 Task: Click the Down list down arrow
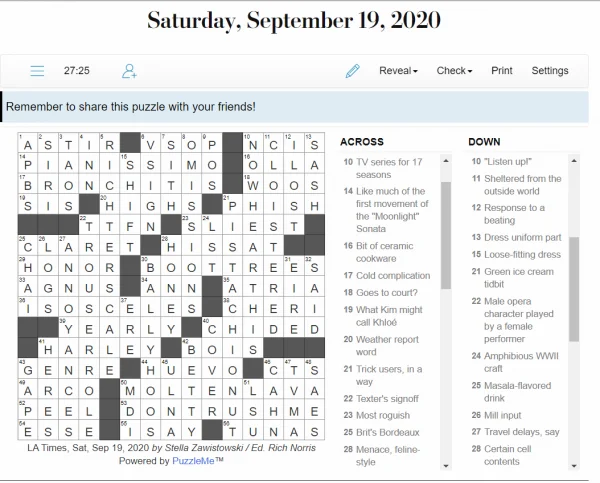(x=574, y=465)
